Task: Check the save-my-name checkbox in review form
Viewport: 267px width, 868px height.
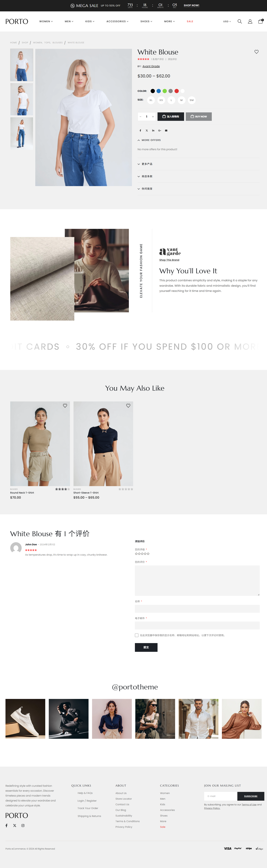Action: [137, 635]
